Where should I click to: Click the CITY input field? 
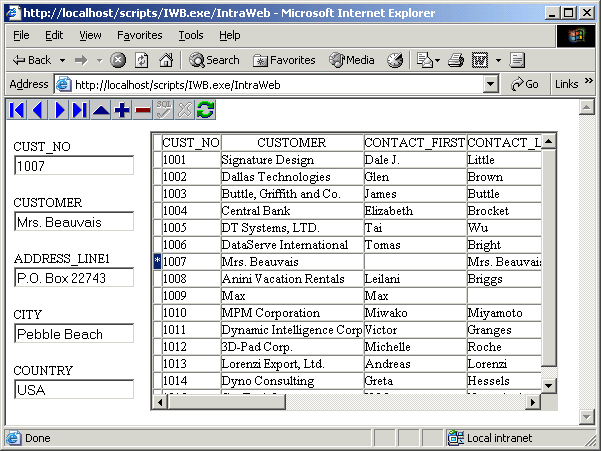pos(74,333)
